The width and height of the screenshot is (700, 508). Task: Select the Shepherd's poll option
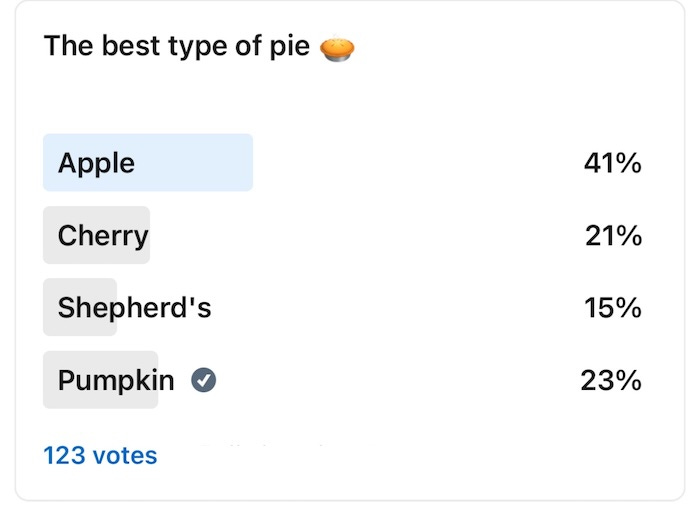[x=342, y=307]
